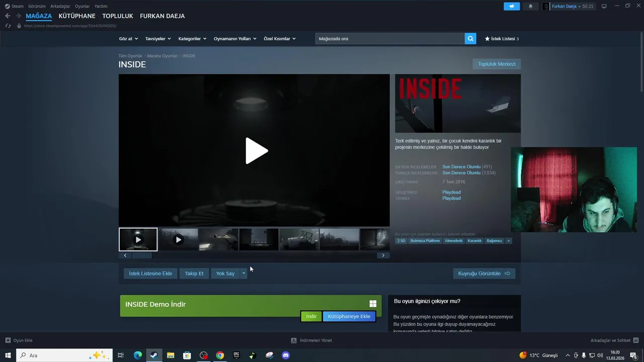Viewport: 644px width, 362px height.
Task: Click Takip Et button
Action: pos(194,274)
